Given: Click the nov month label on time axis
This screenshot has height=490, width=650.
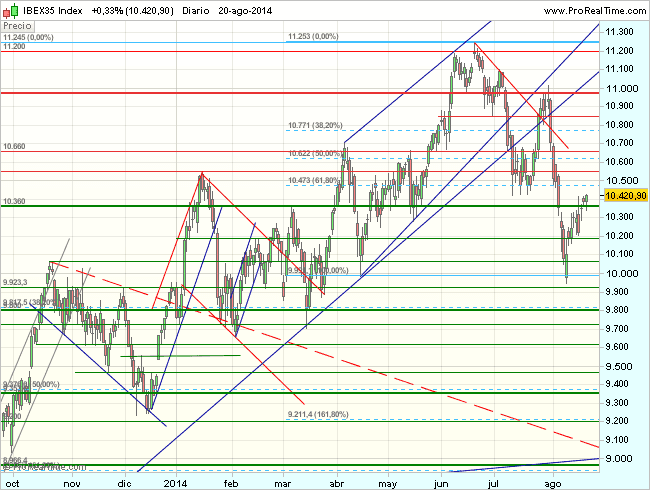Looking at the screenshot, I should tap(72, 484).
